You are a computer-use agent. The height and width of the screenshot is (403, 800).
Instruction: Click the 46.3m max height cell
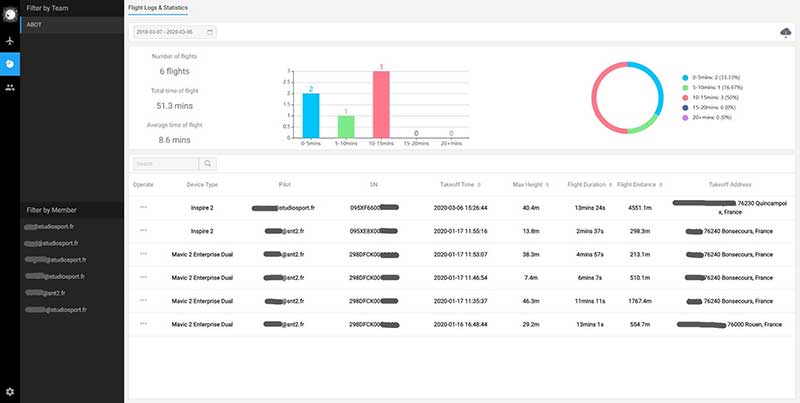coord(531,301)
